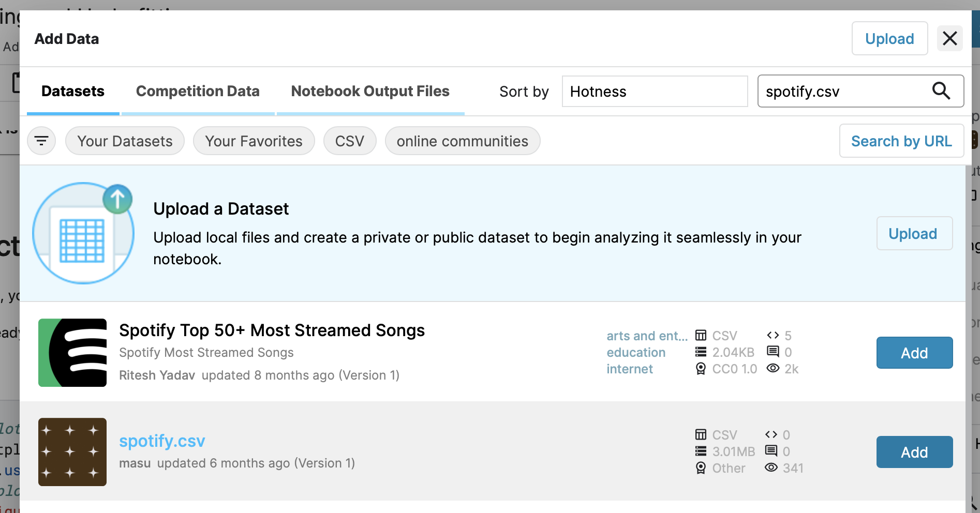Open the spotify.csv dataset title link
The height and width of the screenshot is (513, 980).
tap(162, 441)
